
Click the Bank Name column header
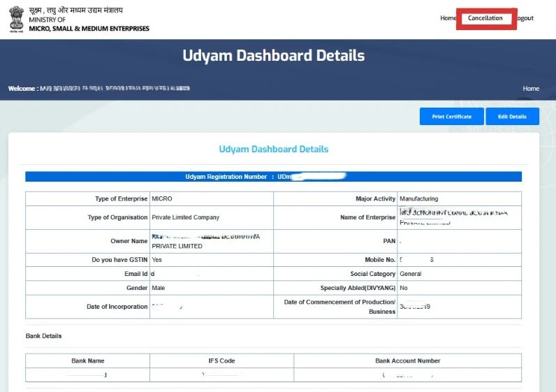click(x=87, y=361)
